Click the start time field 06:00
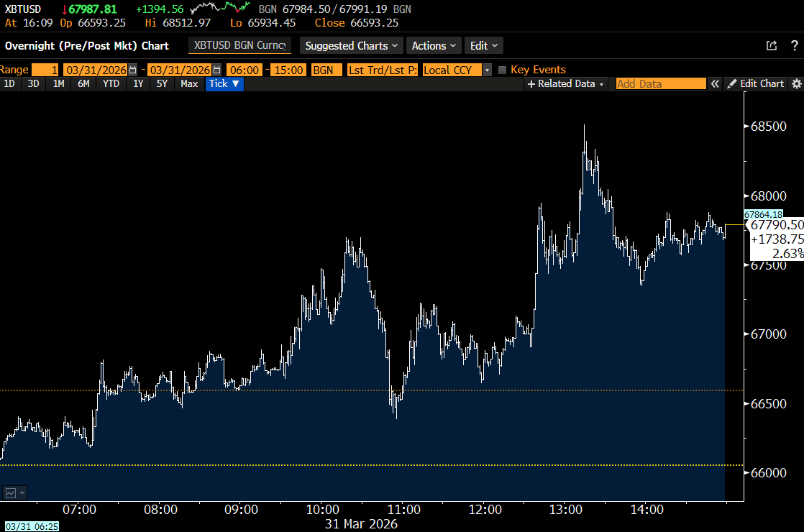 [245, 70]
